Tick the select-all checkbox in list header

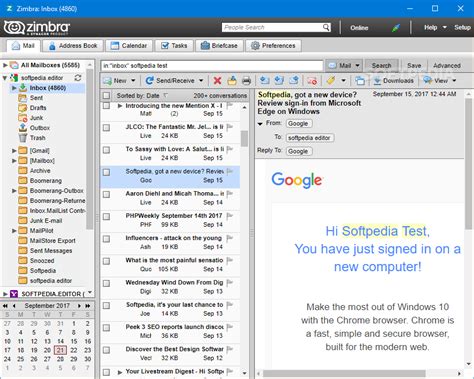pos(106,96)
